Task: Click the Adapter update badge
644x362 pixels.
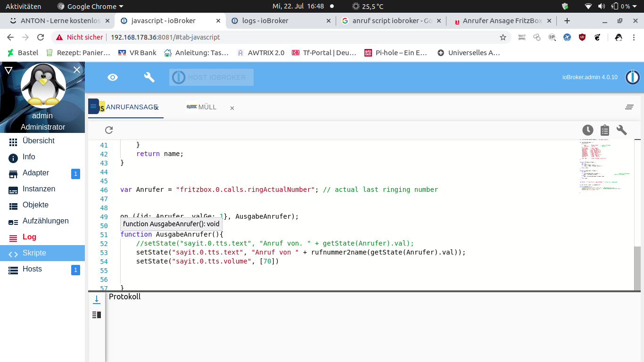Action: pos(75,174)
